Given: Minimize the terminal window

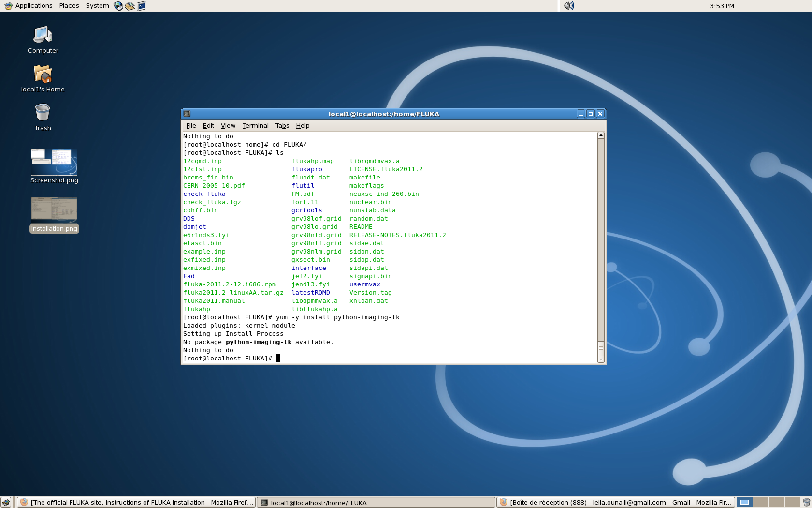Looking at the screenshot, I should tap(581, 114).
